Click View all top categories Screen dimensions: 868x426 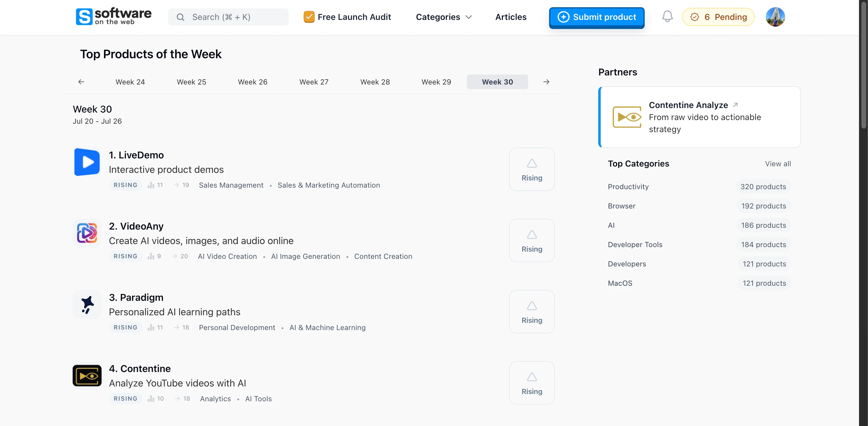click(778, 164)
